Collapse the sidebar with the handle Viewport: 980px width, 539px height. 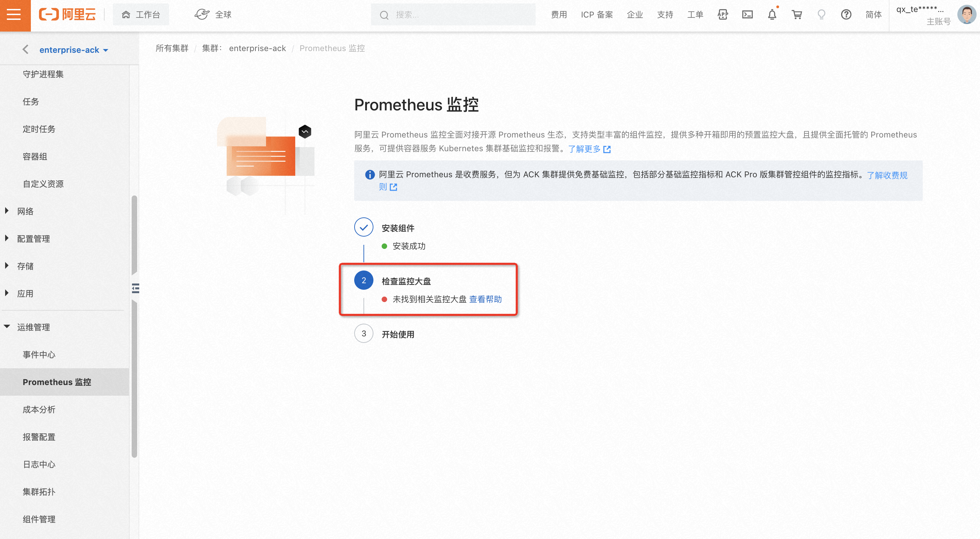tap(135, 288)
